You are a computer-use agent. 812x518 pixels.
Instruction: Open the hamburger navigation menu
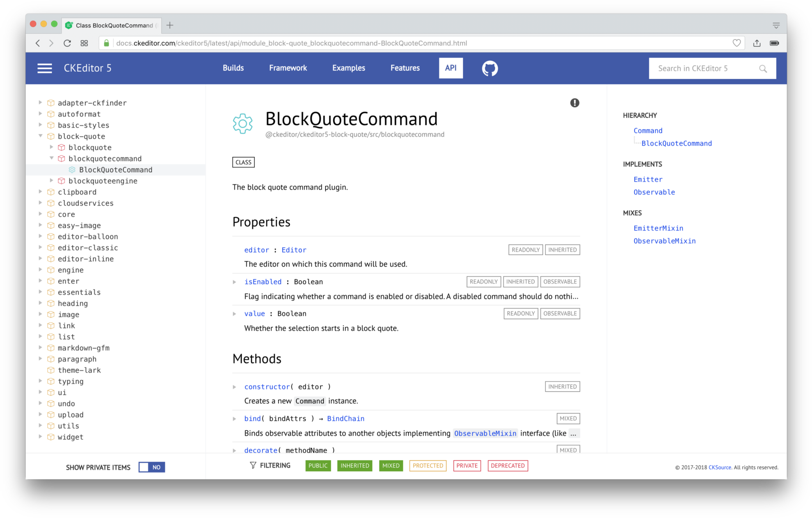pyautogui.click(x=44, y=68)
